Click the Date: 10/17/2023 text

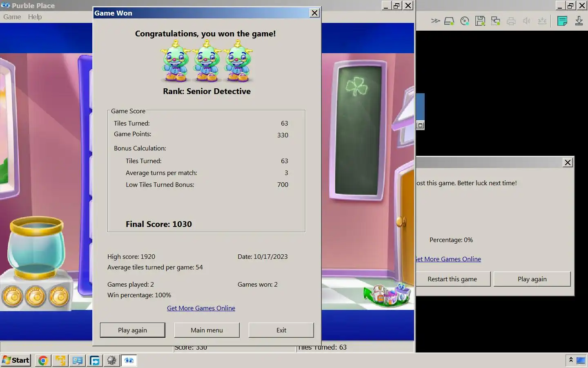(x=263, y=256)
